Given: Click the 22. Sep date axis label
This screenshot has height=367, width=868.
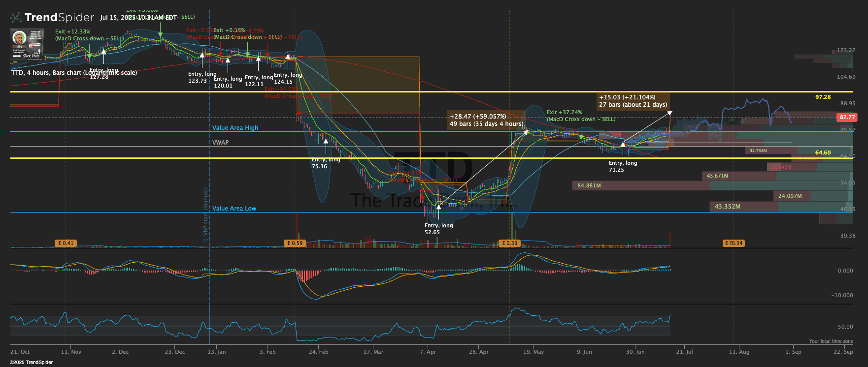Looking at the screenshot, I should [x=843, y=352].
